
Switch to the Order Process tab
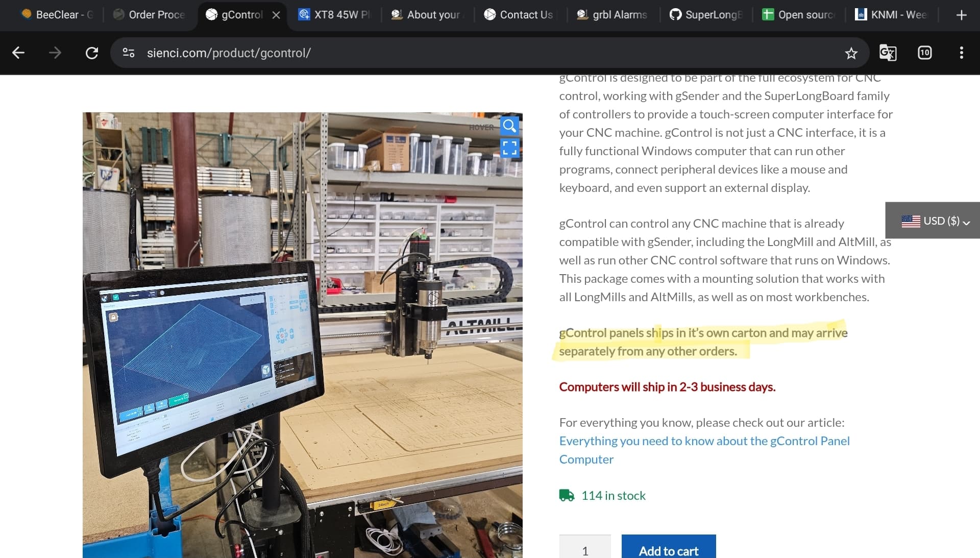click(149, 15)
